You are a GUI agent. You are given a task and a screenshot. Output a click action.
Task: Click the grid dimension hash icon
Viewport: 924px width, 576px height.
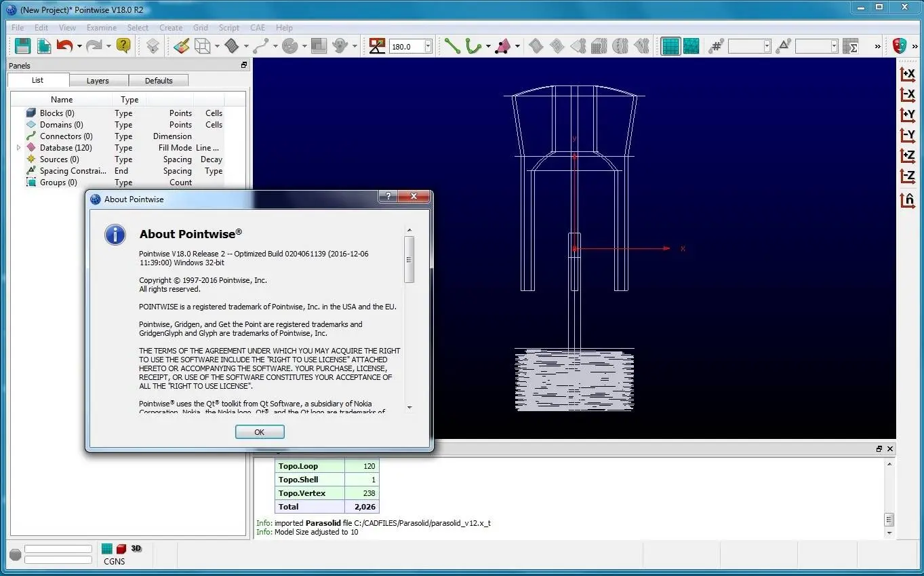716,46
